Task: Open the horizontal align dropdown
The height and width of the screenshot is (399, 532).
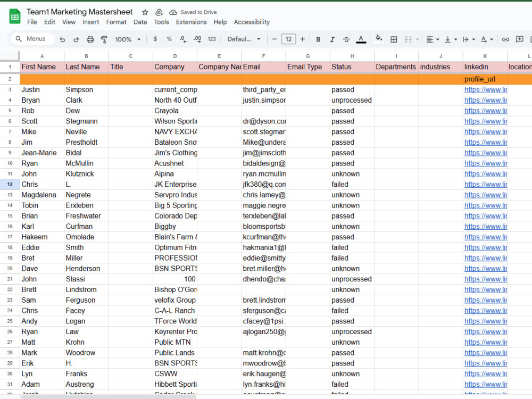Action: coord(432,39)
